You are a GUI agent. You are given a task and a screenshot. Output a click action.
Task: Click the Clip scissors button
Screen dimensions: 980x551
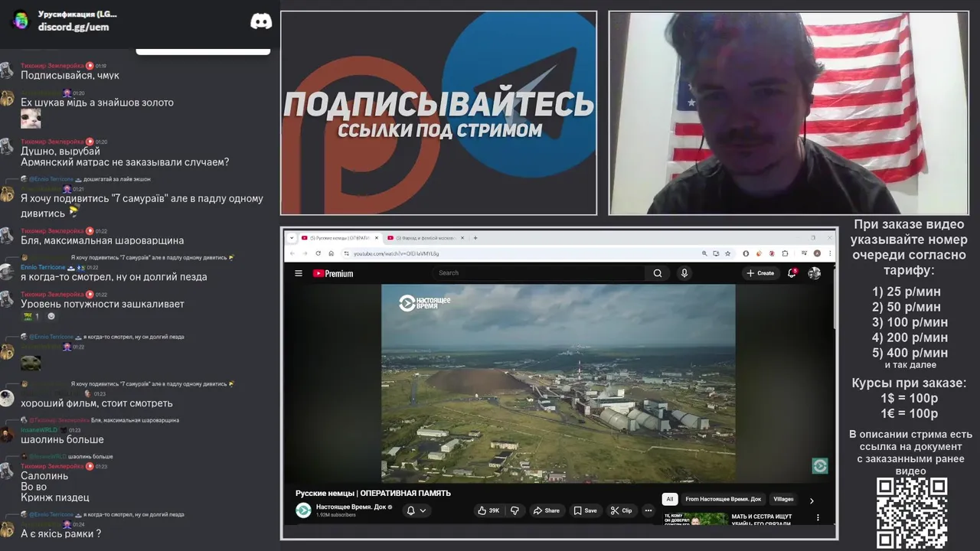point(622,510)
